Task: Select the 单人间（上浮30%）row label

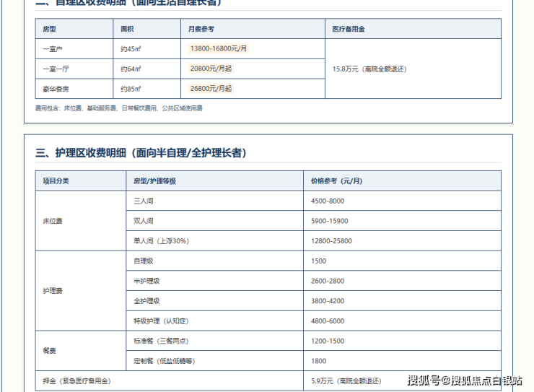Action: pyautogui.click(x=161, y=241)
